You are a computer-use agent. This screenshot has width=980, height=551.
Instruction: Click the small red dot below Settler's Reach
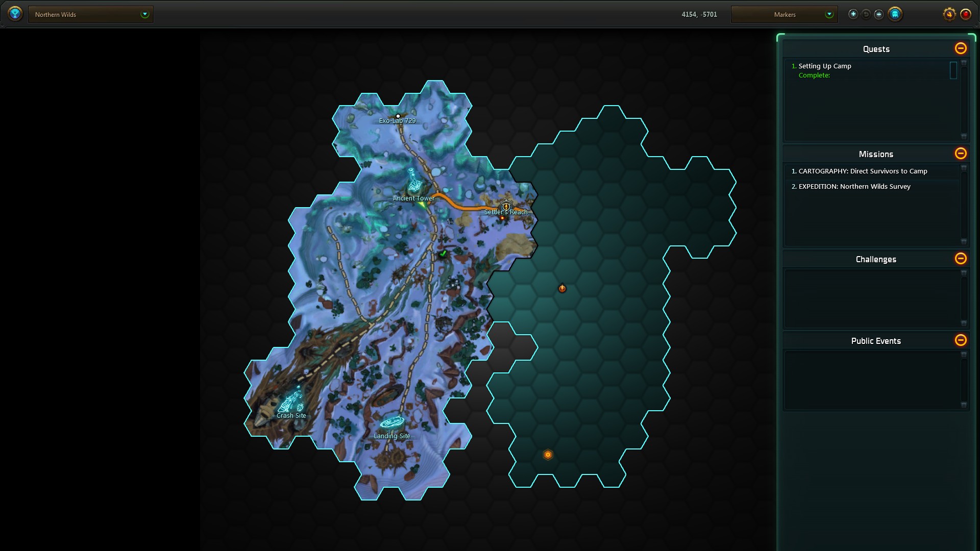[502, 218]
